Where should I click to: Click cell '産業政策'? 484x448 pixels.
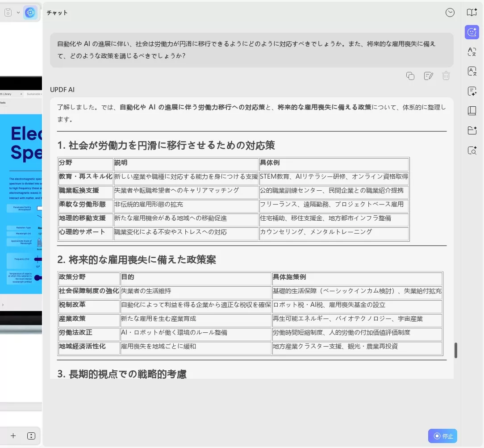pyautogui.click(x=89, y=320)
